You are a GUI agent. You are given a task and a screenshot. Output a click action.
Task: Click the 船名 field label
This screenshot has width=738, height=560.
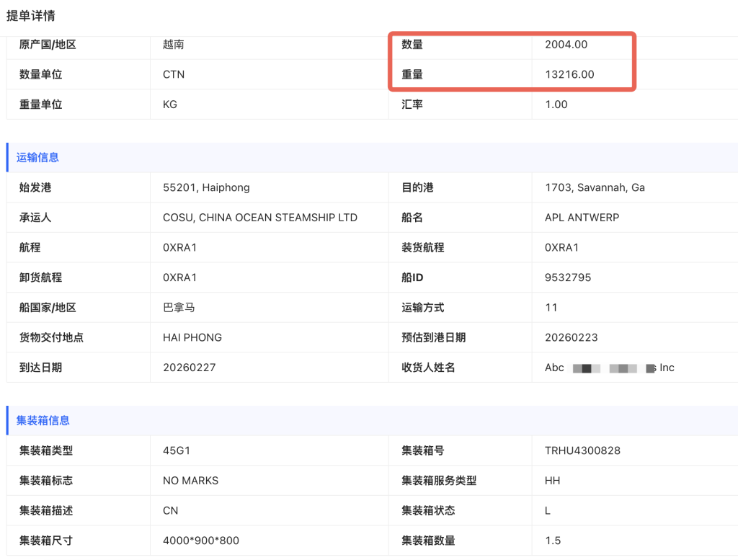(x=412, y=218)
